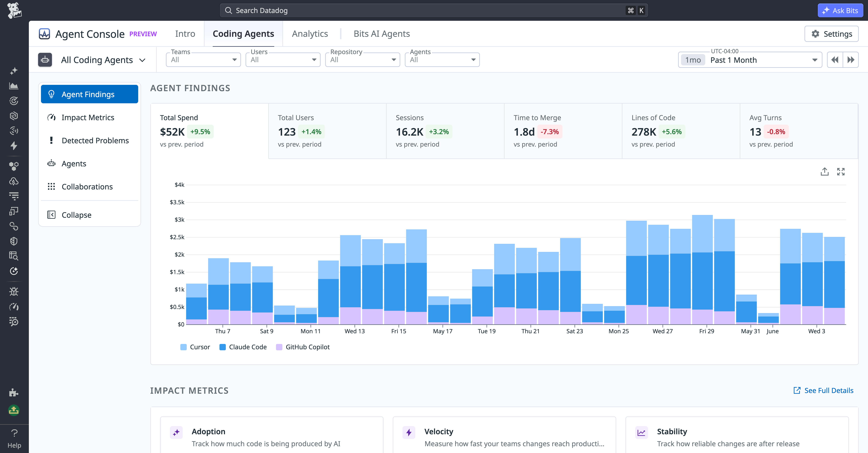Open the Repository filter dropdown
Image resolution: width=868 pixels, height=453 pixels.
pyautogui.click(x=362, y=60)
